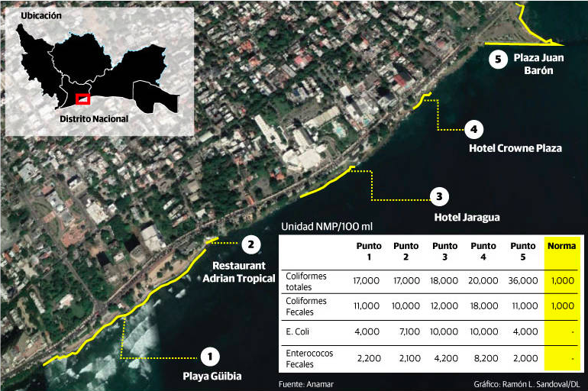Click the 'Unidad NMP/100 ml' heading
The width and height of the screenshot is (588, 391).
327,226
